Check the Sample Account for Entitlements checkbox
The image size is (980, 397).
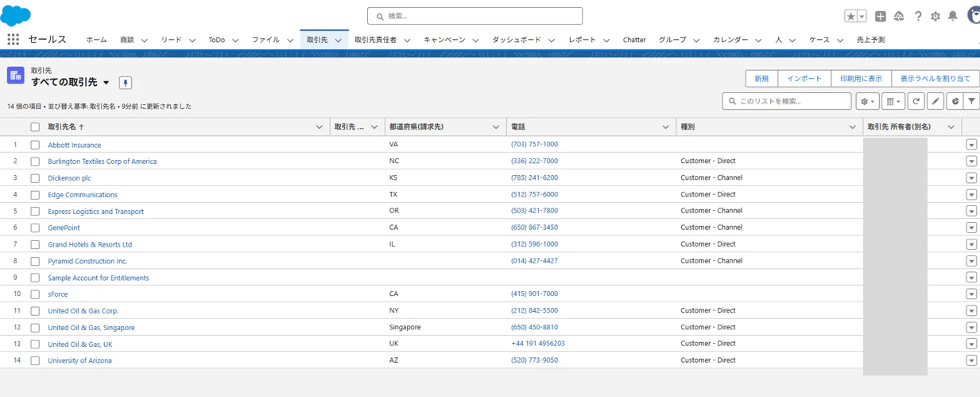tap(35, 278)
